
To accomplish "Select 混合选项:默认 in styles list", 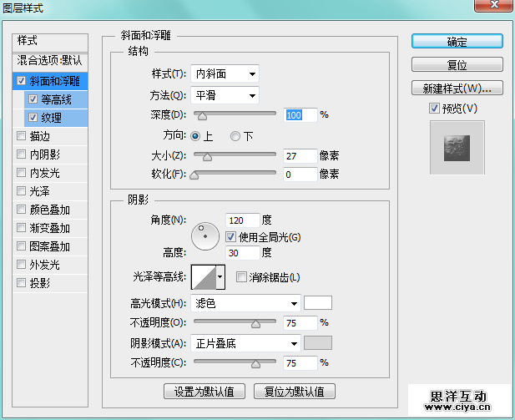I will 50,61.
